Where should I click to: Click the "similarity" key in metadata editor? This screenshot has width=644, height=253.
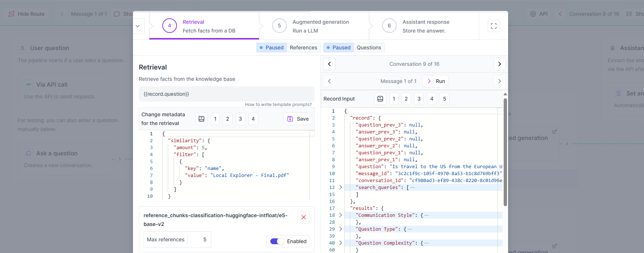(x=185, y=140)
